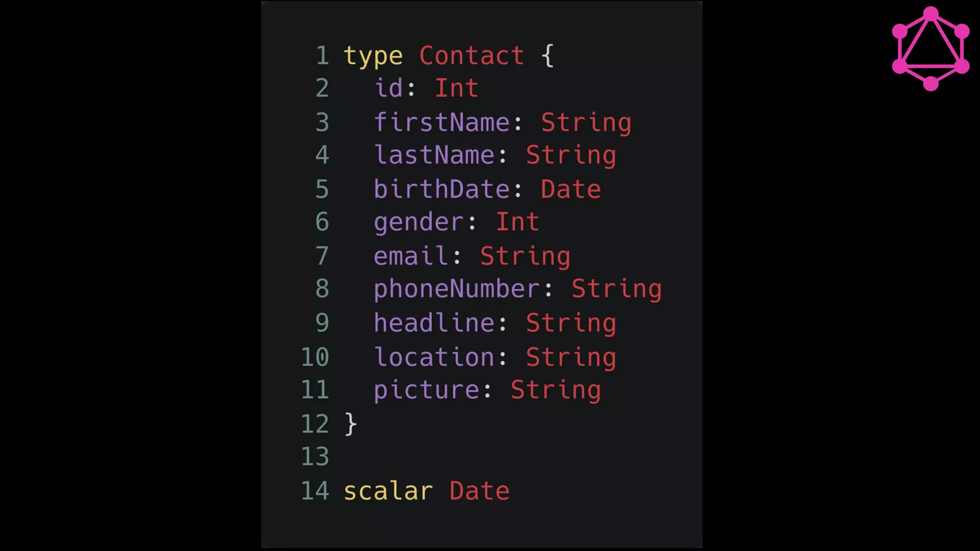Click the pink GraphQL logo icon
The height and width of the screenshot is (551, 980).
tap(931, 48)
